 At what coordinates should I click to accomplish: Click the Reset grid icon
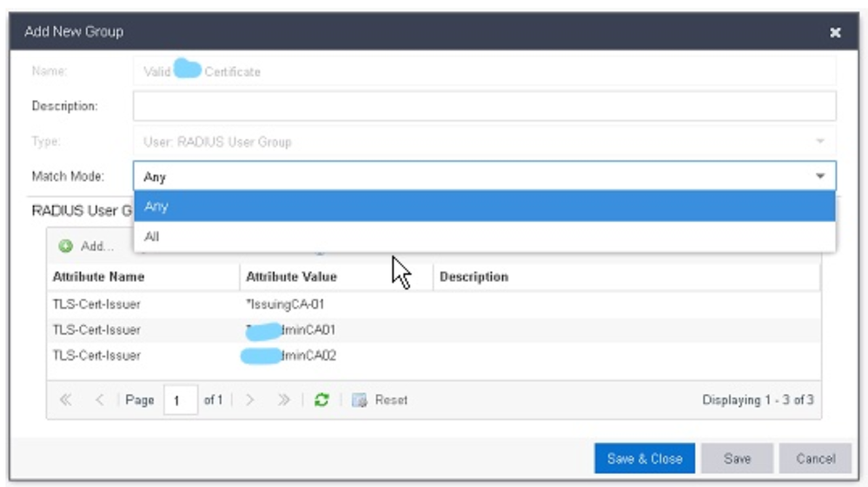(x=360, y=400)
